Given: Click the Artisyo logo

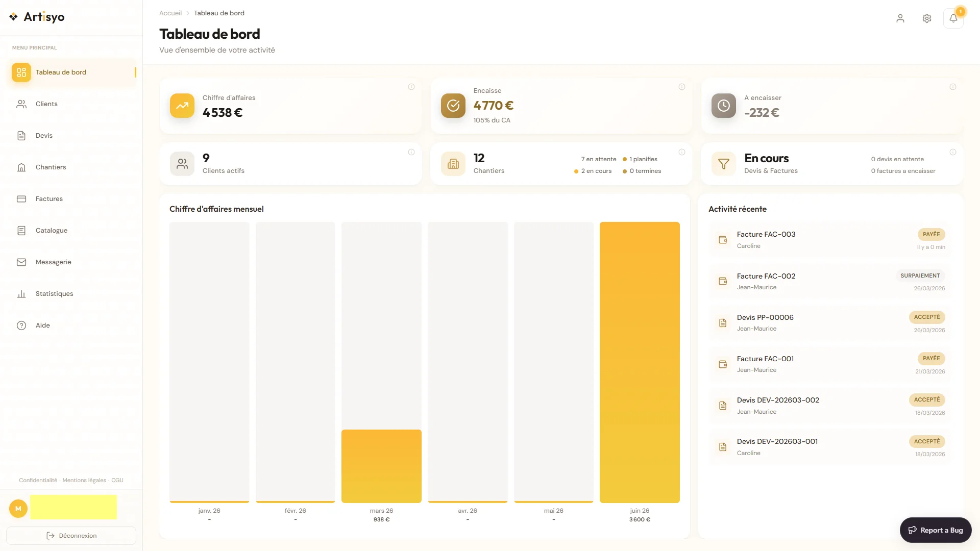Looking at the screenshot, I should (x=37, y=17).
